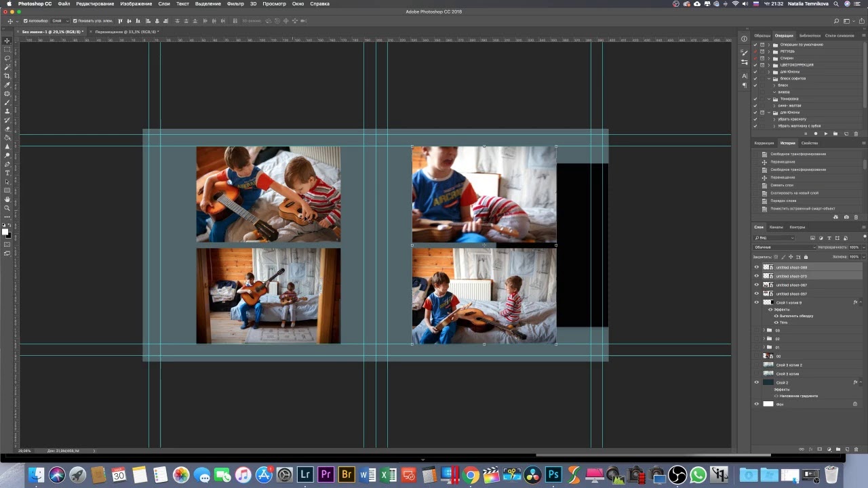
Task: Hide layer untitled shoot-057
Action: pos(757,293)
